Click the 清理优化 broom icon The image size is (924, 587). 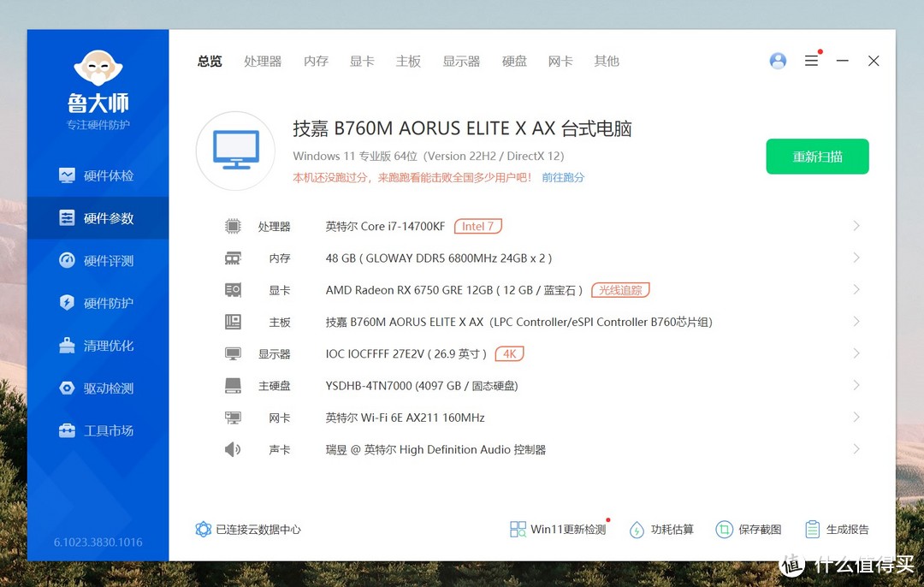(x=67, y=345)
